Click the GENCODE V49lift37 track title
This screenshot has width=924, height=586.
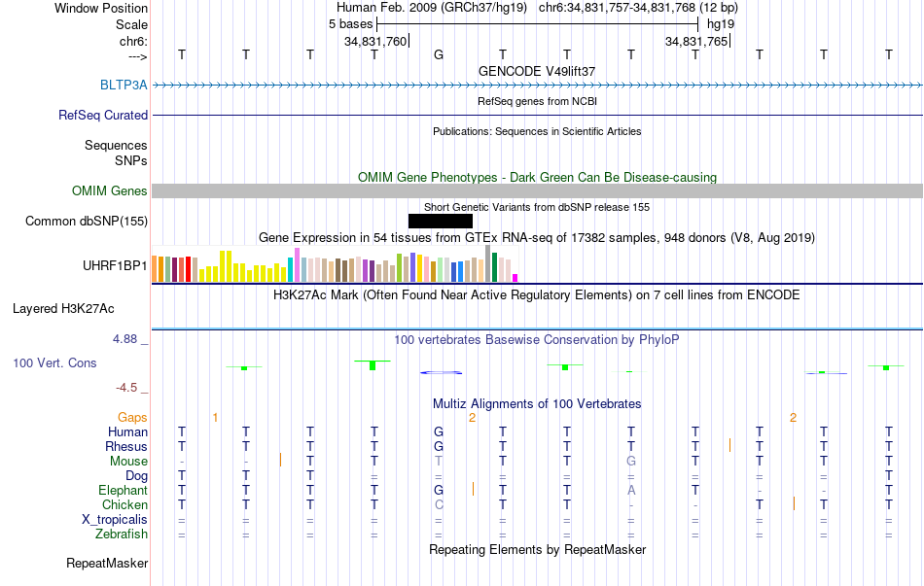point(537,71)
